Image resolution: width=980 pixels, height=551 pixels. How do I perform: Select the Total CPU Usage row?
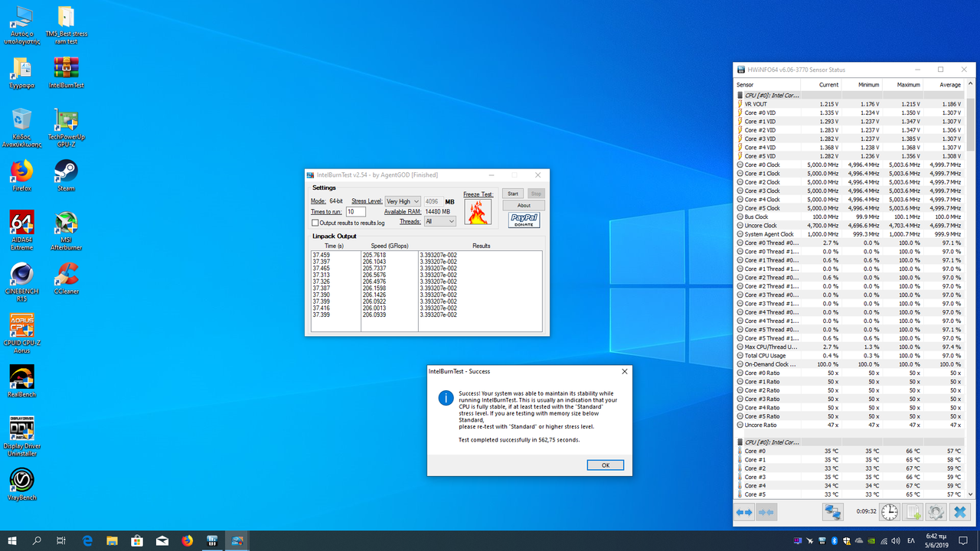849,355
